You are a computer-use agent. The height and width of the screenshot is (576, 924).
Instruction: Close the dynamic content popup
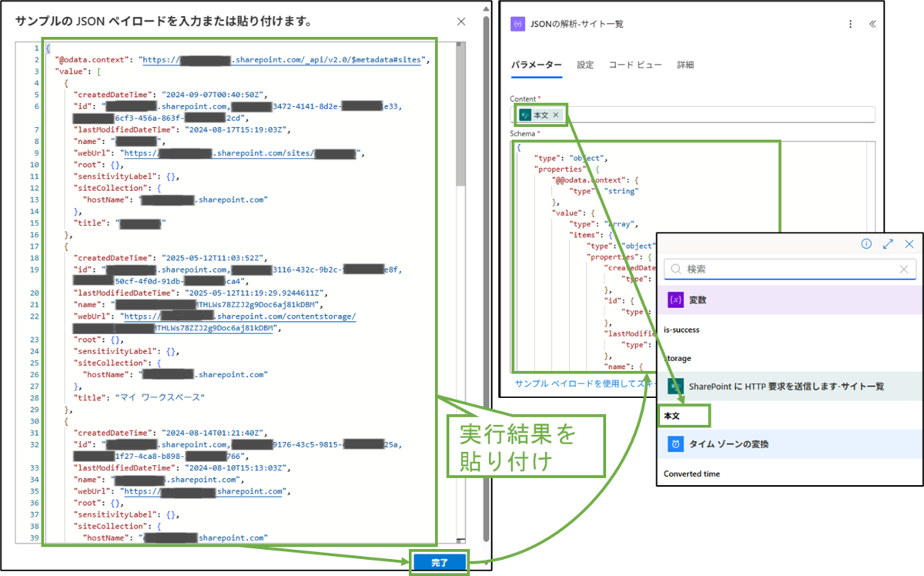(x=909, y=244)
